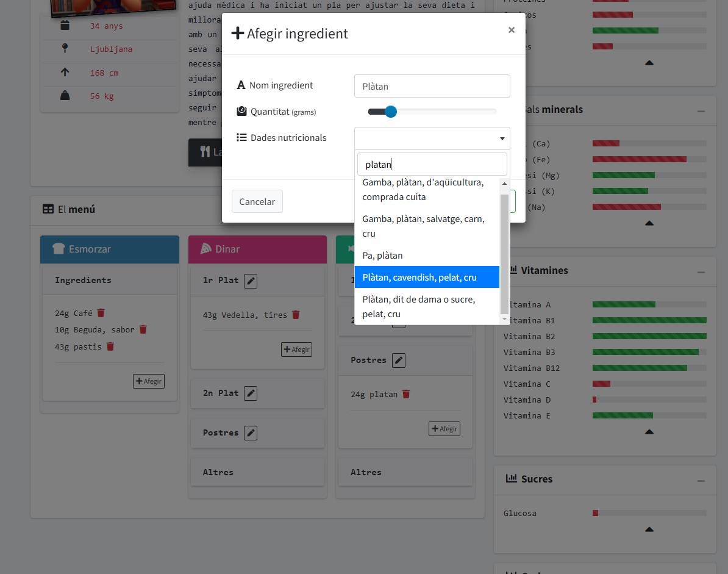Image resolution: width=728 pixels, height=574 pixels.
Task: Click the up arrow in top nutrient panel
Action: click(x=649, y=63)
